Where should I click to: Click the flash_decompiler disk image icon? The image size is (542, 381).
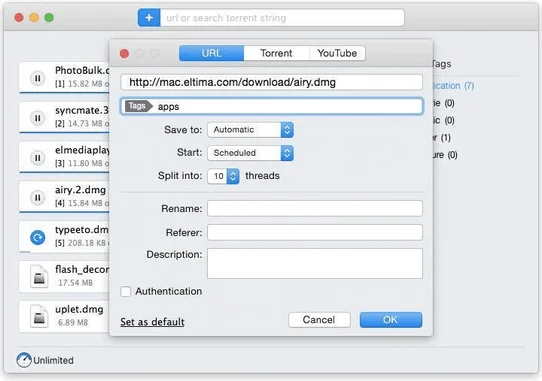39,276
